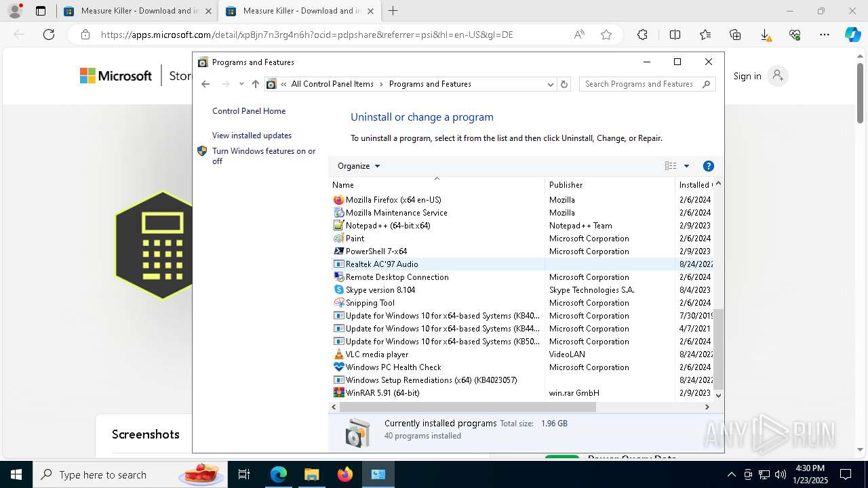Image resolution: width=868 pixels, height=488 pixels.
Task: Click the Notepad++ program icon
Action: coord(339,226)
